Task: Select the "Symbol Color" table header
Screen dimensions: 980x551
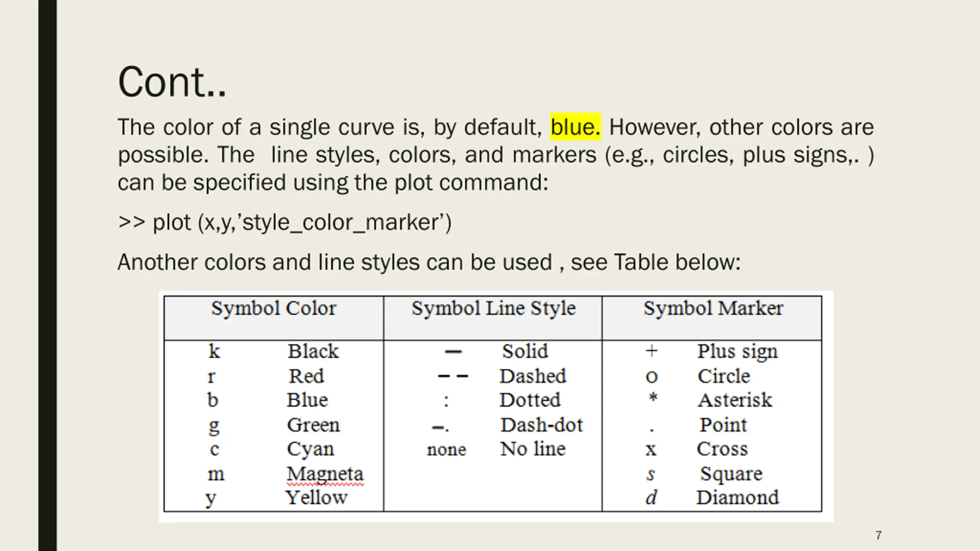Action: coord(274,308)
